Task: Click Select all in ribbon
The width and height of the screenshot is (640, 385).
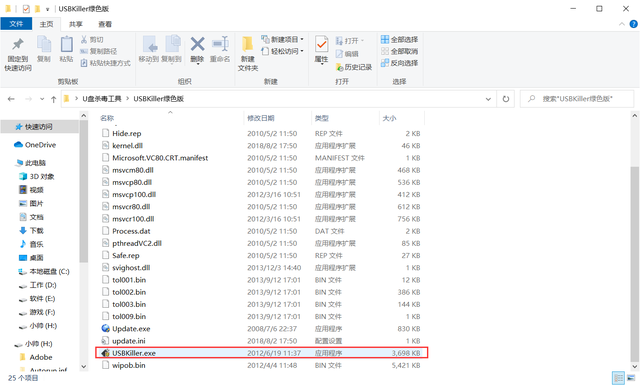Action: (x=399, y=39)
